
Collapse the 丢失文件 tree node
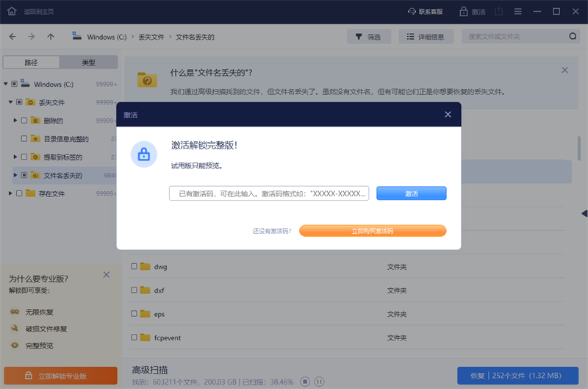(x=10, y=102)
